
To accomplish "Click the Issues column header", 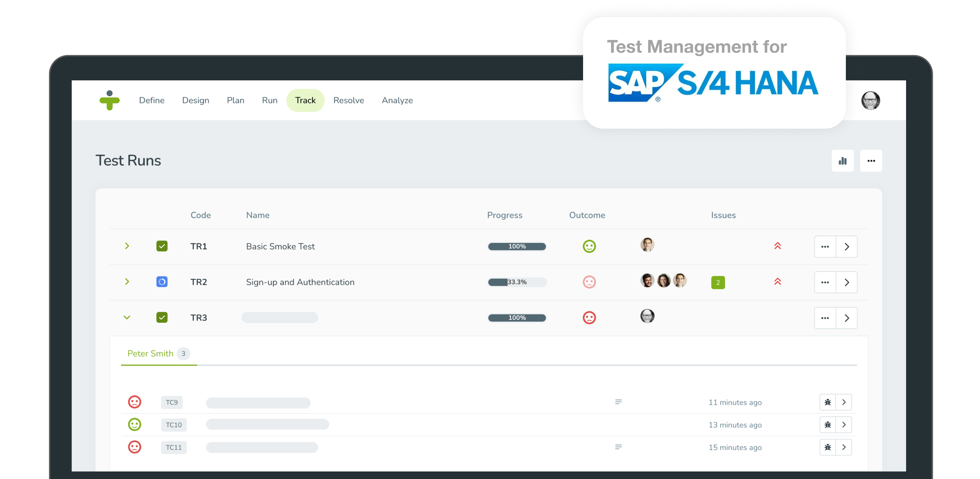I will (x=723, y=215).
